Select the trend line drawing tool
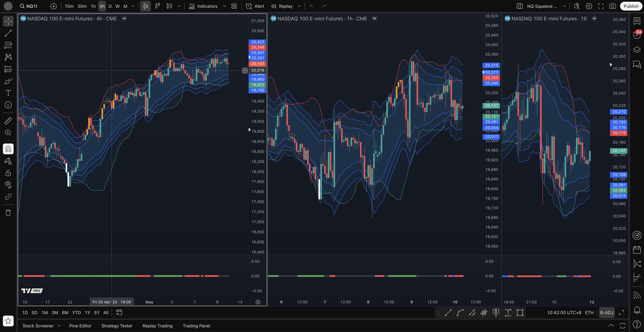The image size is (644, 332). tap(8, 33)
